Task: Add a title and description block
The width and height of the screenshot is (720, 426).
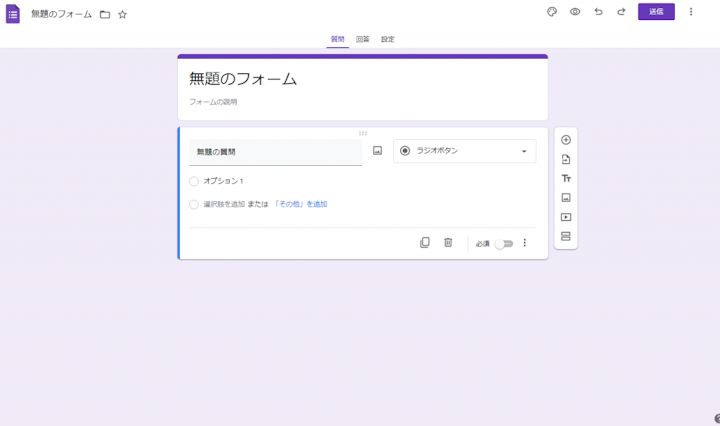Action: tap(565, 178)
